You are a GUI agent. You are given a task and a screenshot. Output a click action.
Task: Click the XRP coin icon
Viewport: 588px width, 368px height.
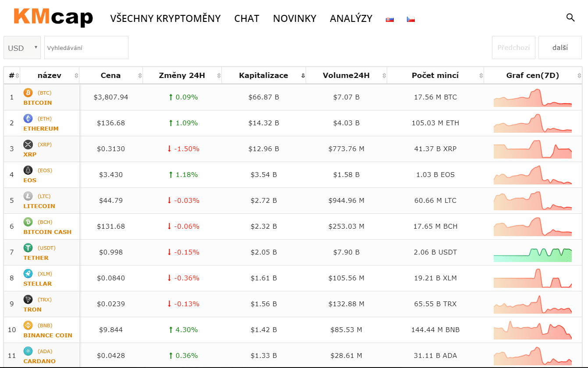[x=28, y=145]
